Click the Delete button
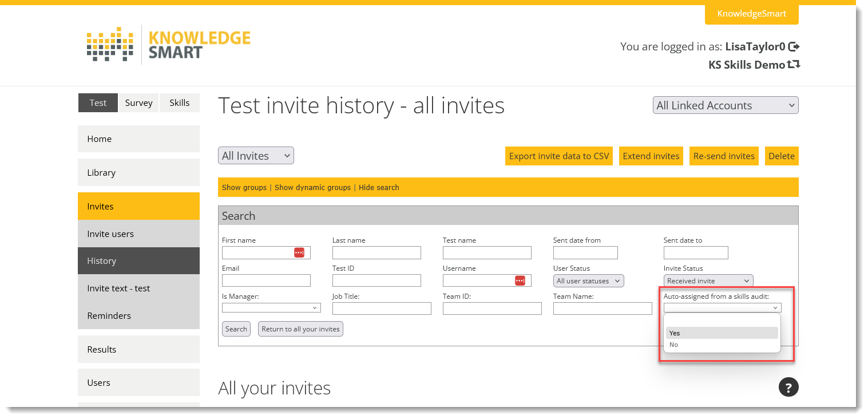Image resolution: width=868 pixels, height=419 pixels. (782, 156)
